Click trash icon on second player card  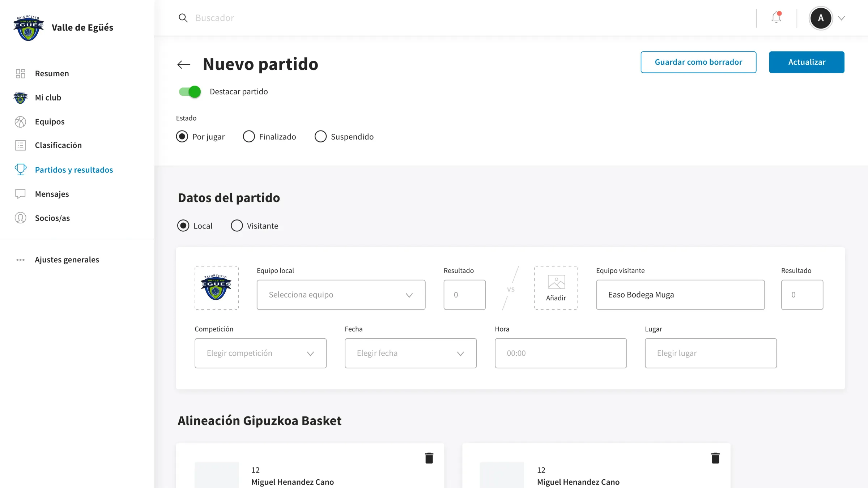715,458
